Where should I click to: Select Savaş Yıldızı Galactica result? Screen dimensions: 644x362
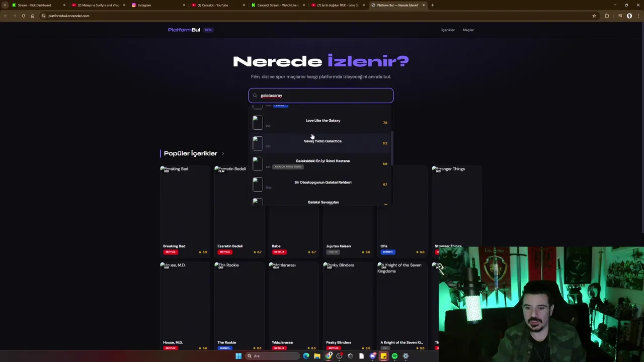tap(321, 143)
